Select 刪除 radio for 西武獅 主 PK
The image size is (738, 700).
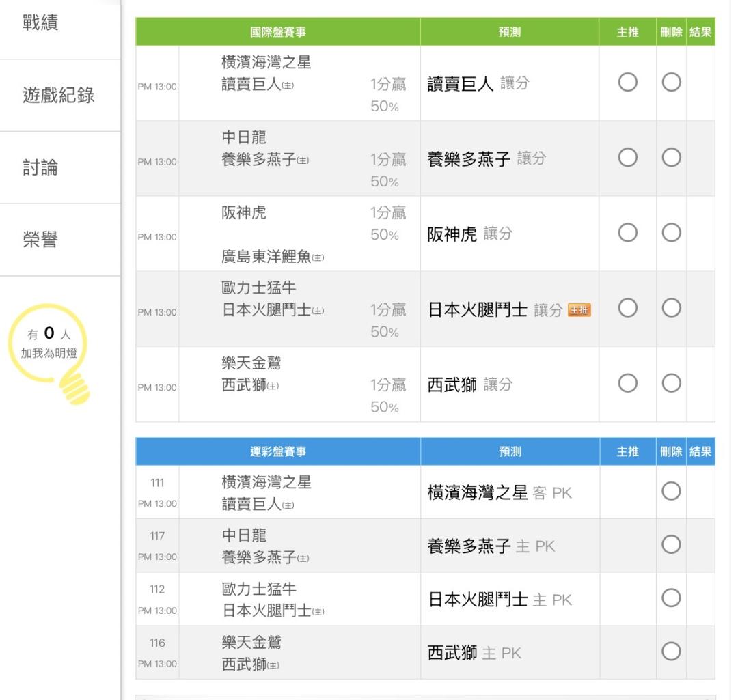tap(671, 652)
